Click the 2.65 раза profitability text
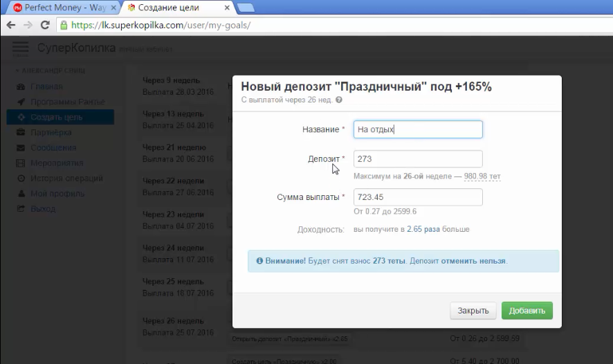This screenshot has height=364, width=613. (x=423, y=229)
